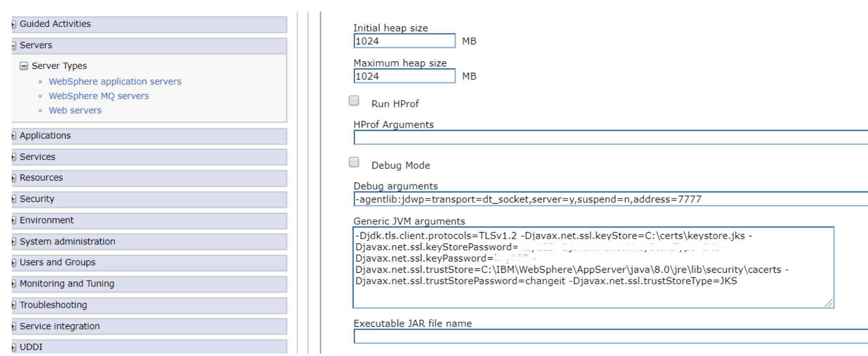868x356 pixels.
Task: Enable the Debug Mode checkbox
Action: pos(354,162)
